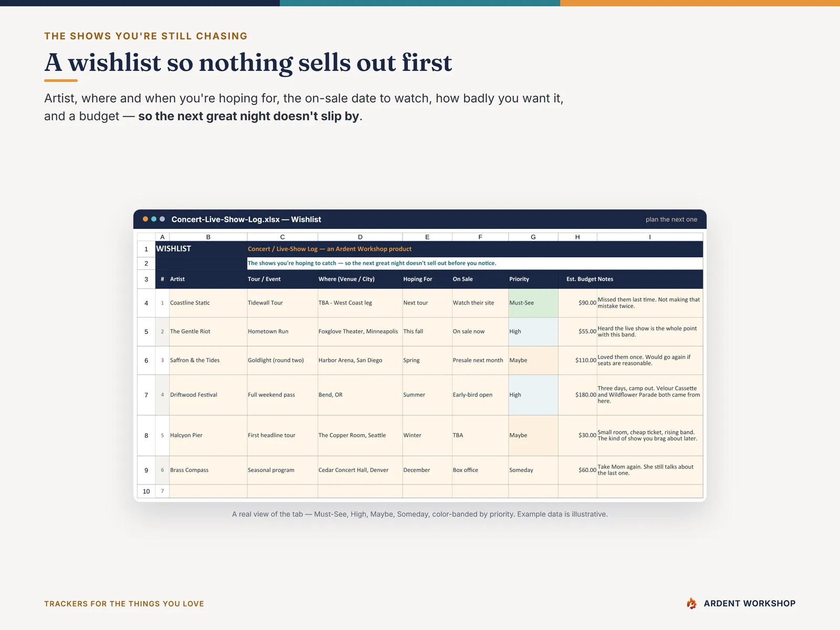
Task: Select the $55.00 budget cell
Action: click(577, 332)
